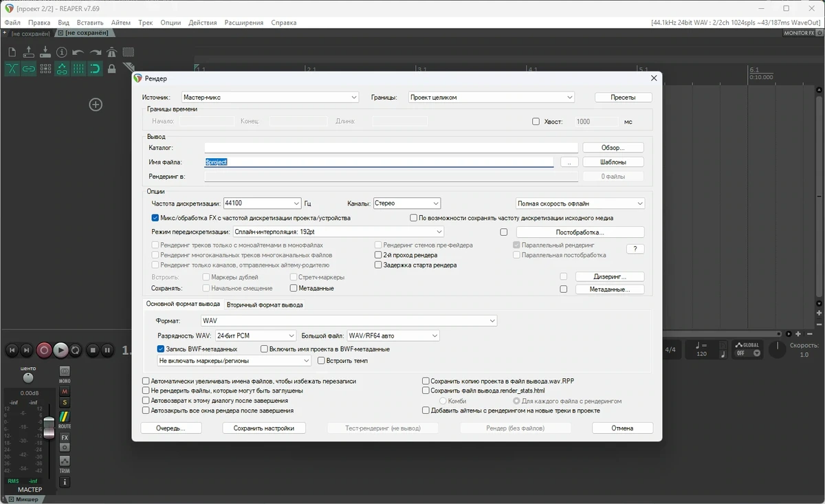Image resolution: width=825 pixels, height=504 pixels.
Task: Click the Шаблоны button
Action: [x=613, y=162]
